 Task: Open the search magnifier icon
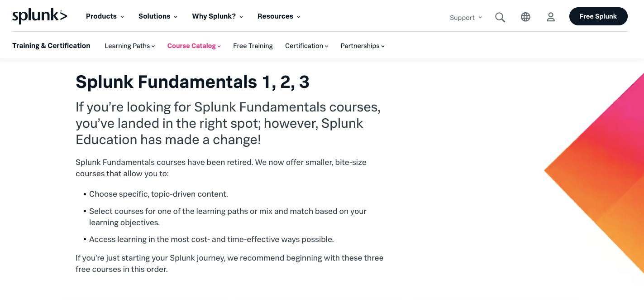pyautogui.click(x=500, y=17)
